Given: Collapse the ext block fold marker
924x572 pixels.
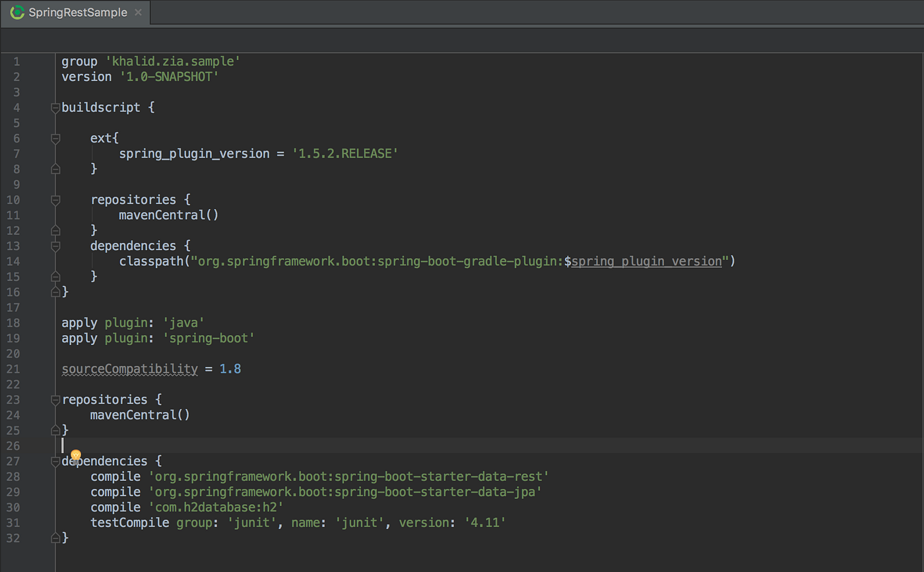Looking at the screenshot, I should click(x=55, y=139).
